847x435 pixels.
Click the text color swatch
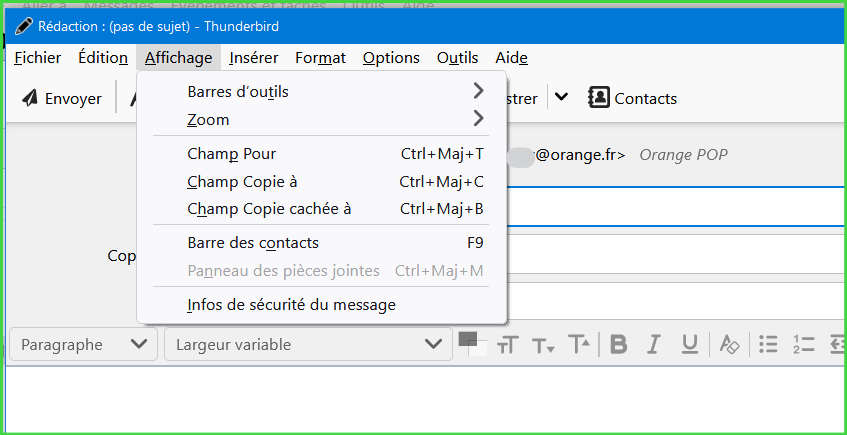467,339
